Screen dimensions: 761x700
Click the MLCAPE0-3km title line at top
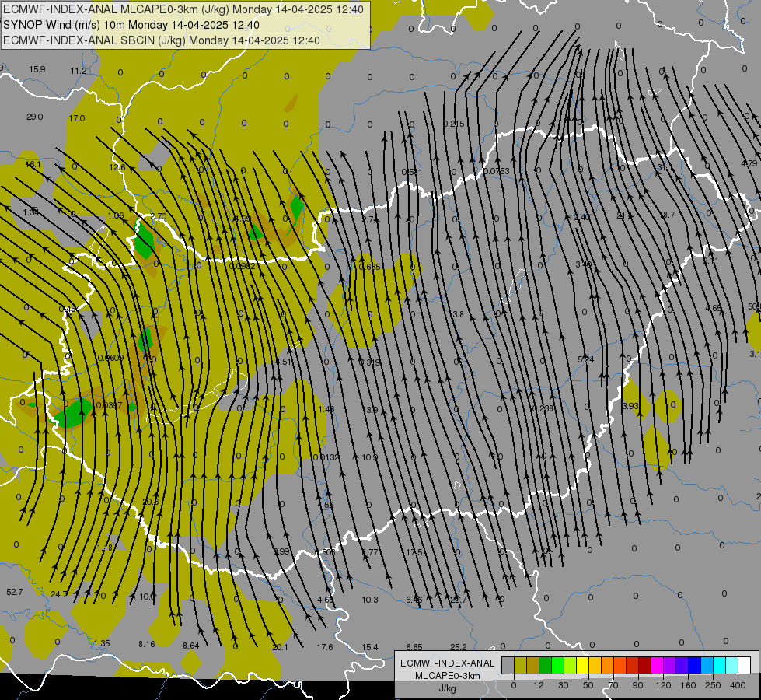click(183, 9)
